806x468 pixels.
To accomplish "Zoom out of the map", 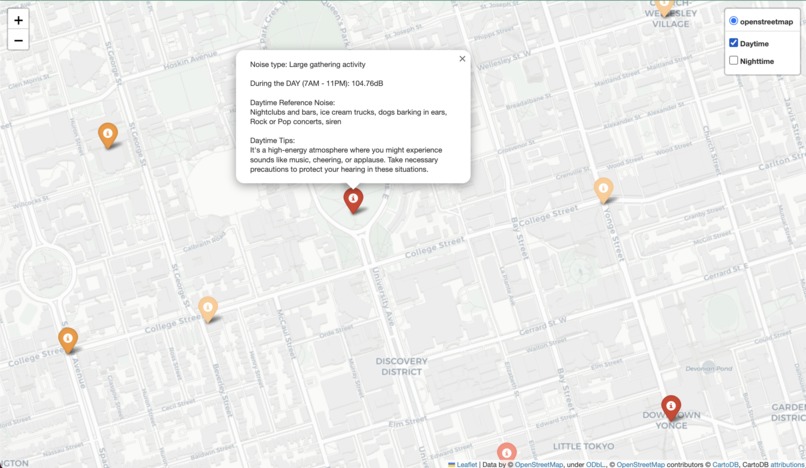I will pyautogui.click(x=18, y=40).
